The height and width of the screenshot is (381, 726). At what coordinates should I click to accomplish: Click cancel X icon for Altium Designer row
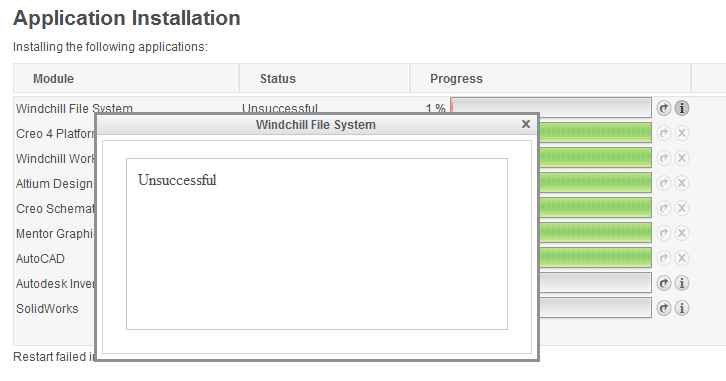point(682,183)
